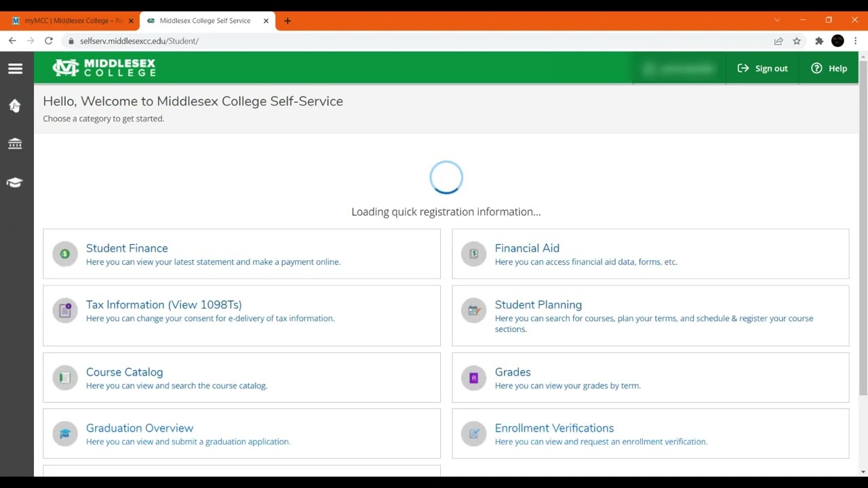Click the Student Finance dollar icon

[x=65, y=254]
